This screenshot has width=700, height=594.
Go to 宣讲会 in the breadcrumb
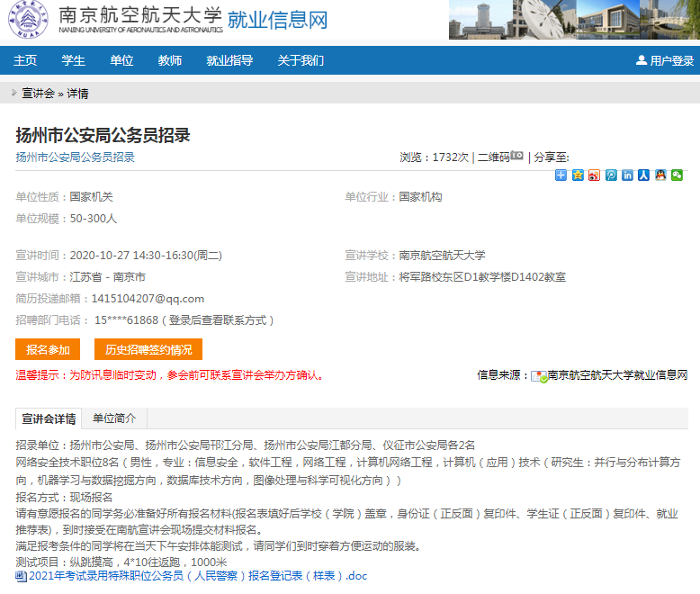tap(38, 94)
